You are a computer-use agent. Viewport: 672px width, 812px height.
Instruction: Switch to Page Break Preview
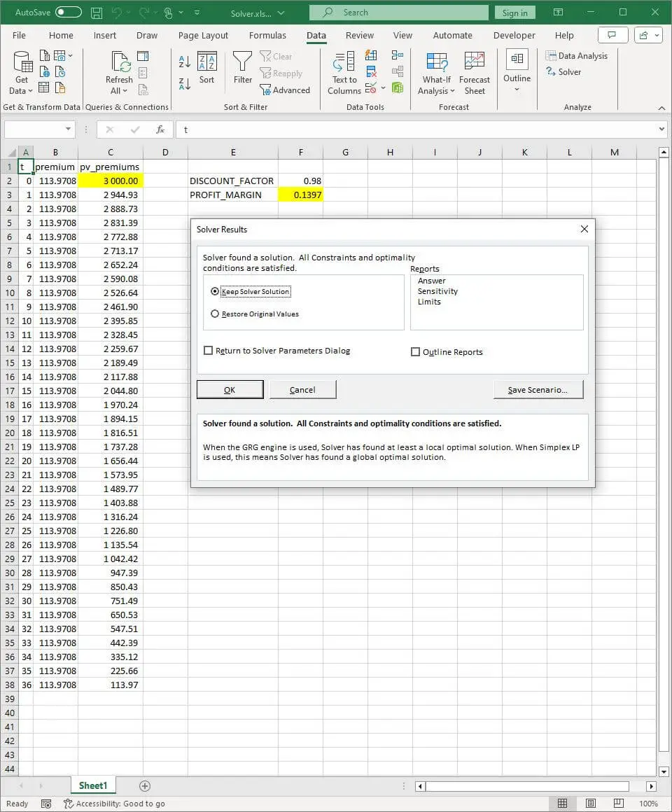618,803
